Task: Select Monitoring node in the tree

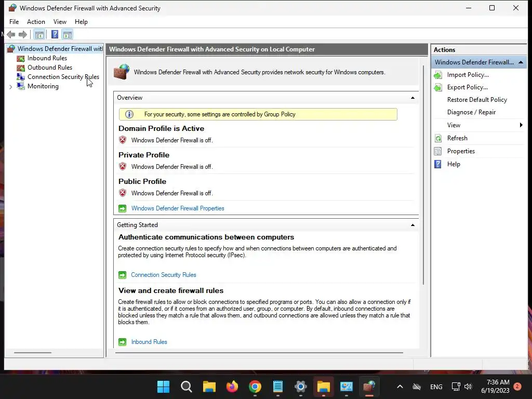Action: coord(43,86)
